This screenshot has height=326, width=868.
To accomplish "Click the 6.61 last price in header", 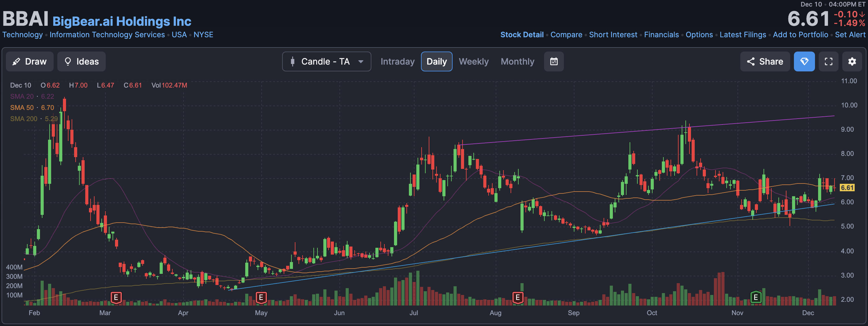I will pos(808,19).
